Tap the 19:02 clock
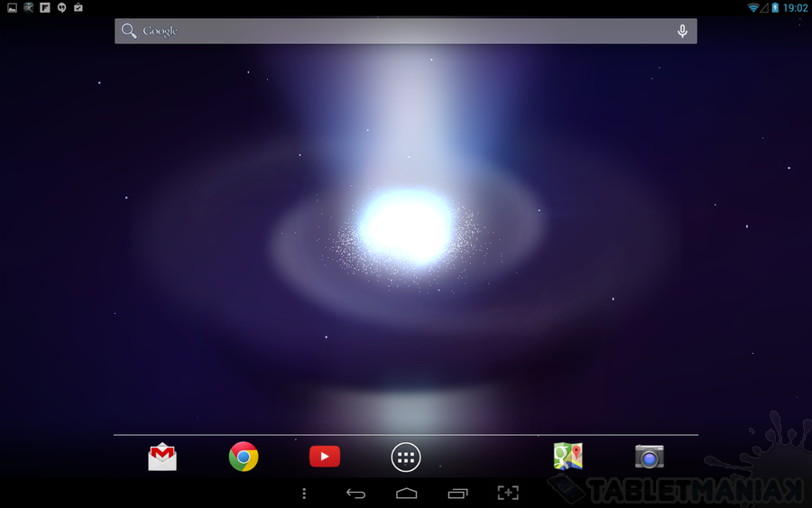The height and width of the screenshot is (508, 812). [x=796, y=8]
